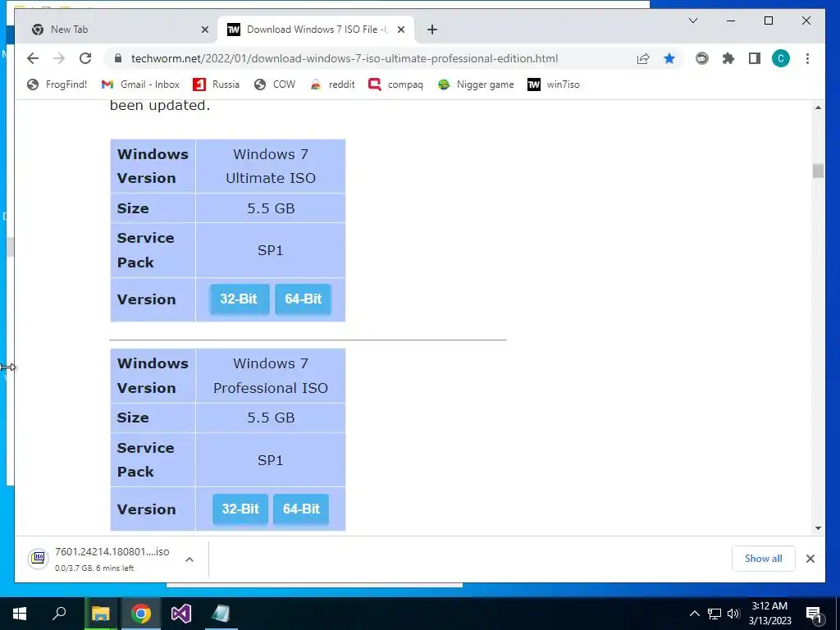
Task: Switch to the New Tab tab
Action: (x=116, y=30)
